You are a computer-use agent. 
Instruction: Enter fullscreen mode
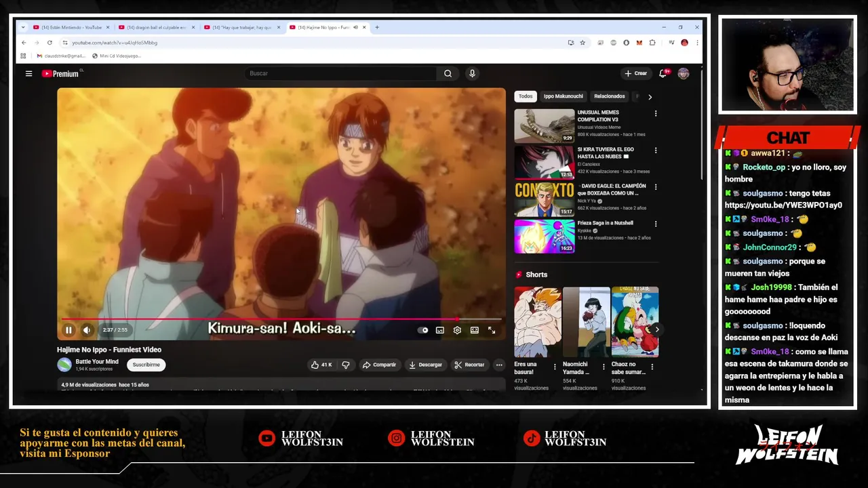pos(492,330)
